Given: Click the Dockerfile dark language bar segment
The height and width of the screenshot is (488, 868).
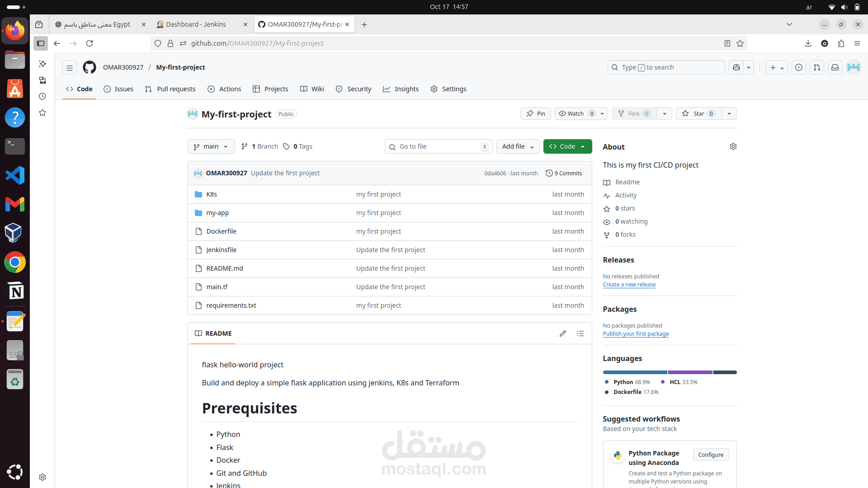Looking at the screenshot, I should [725, 372].
